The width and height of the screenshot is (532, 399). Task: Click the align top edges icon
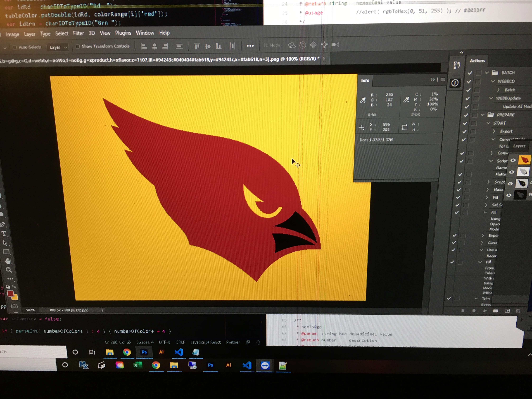[197, 46]
